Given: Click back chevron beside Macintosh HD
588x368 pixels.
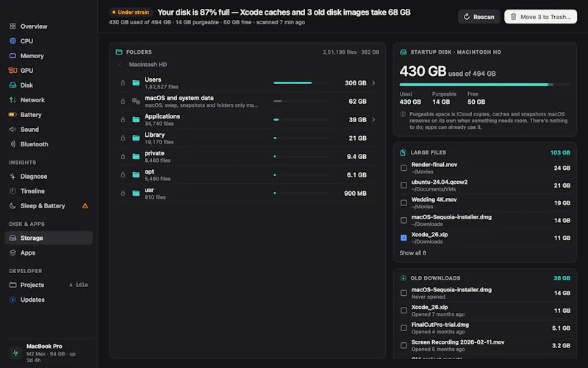Looking at the screenshot, I should (x=120, y=65).
